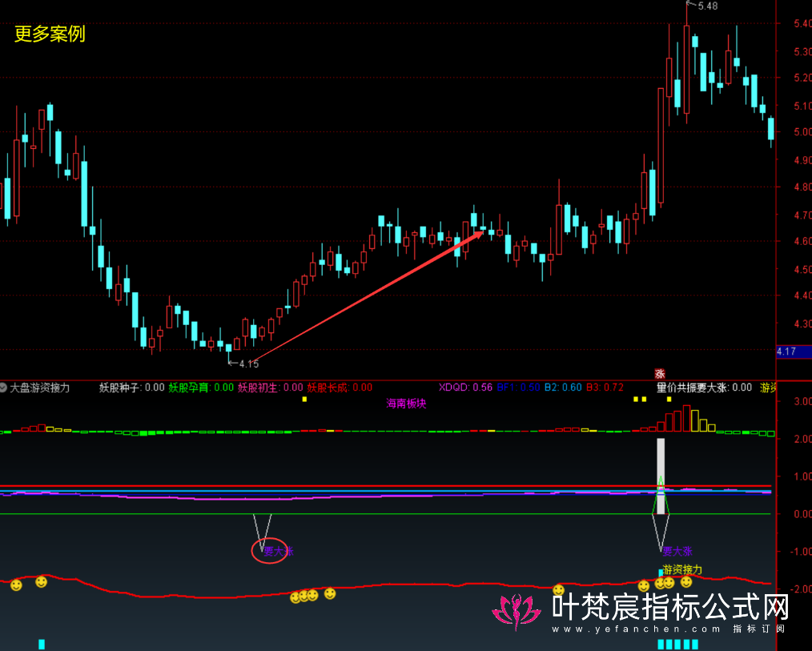
Task: Click the tall white signal bar
Action: [661, 476]
